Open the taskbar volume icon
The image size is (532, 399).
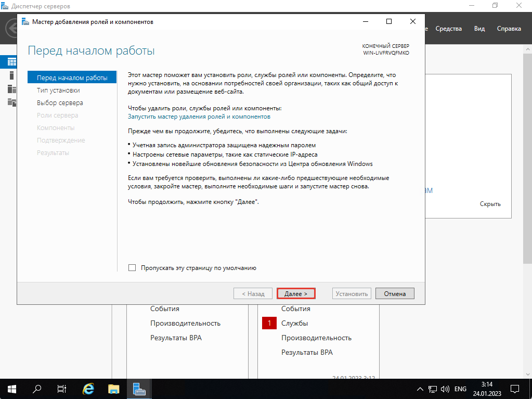pyautogui.click(x=445, y=389)
